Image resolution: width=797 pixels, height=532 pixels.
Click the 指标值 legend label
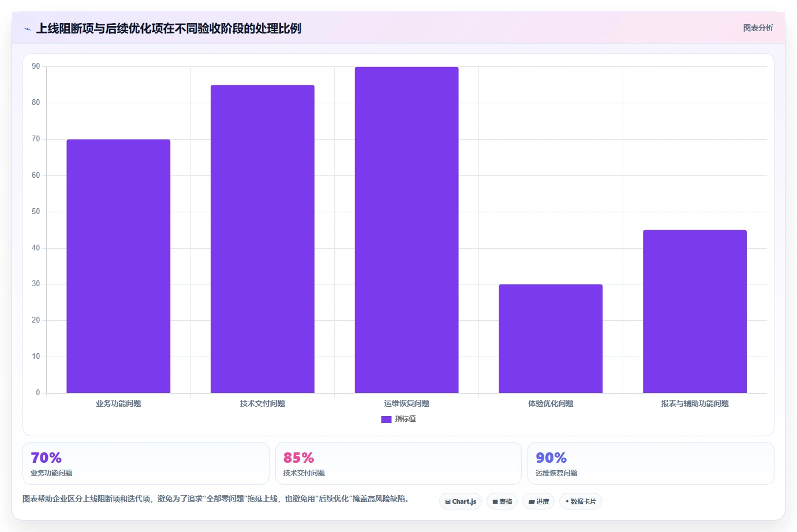[x=405, y=419]
